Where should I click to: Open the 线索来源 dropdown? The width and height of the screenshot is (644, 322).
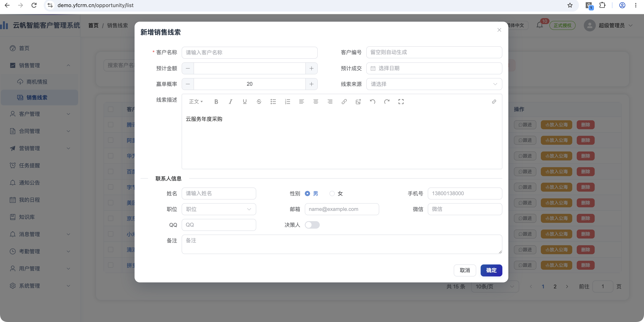pyautogui.click(x=434, y=84)
